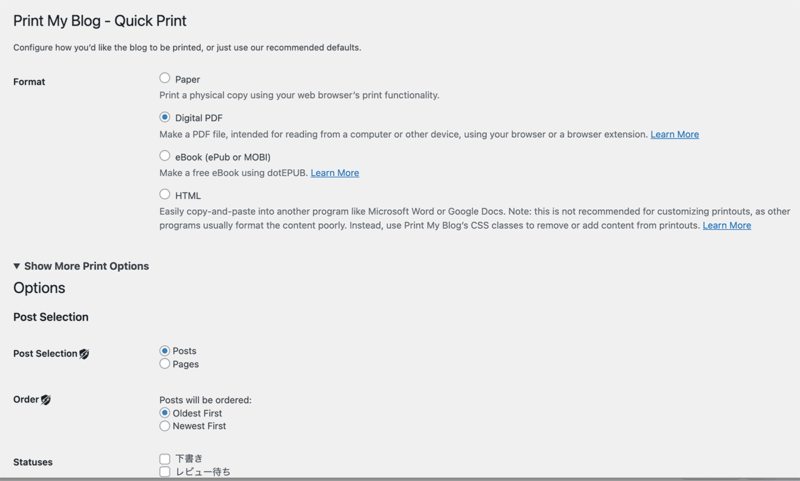Click the Statuses settings label
The height and width of the screenshot is (481, 800).
coord(33,462)
